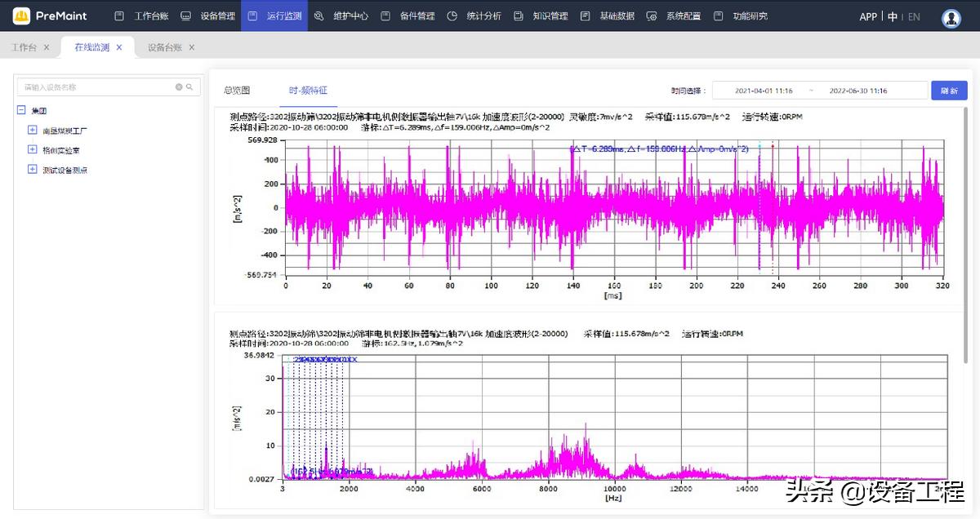Switch interface language to EN
The width and height of the screenshot is (980, 519).
[x=914, y=16]
